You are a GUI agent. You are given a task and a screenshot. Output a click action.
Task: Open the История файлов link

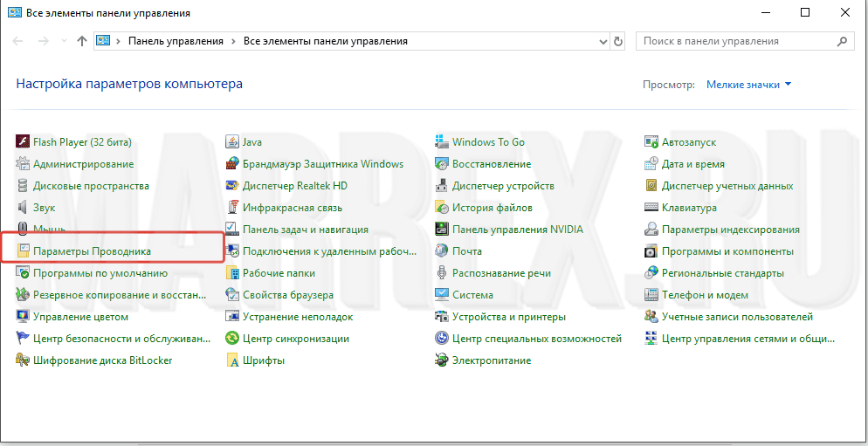click(493, 208)
